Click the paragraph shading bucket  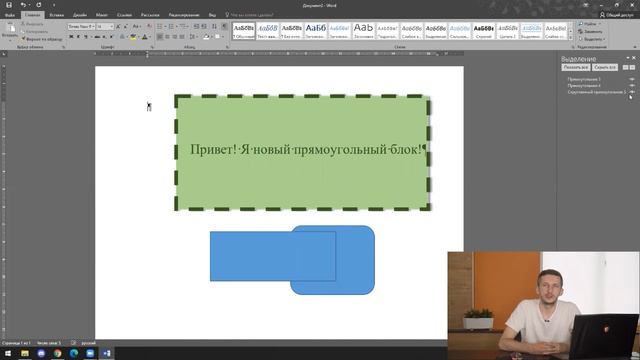207,37
